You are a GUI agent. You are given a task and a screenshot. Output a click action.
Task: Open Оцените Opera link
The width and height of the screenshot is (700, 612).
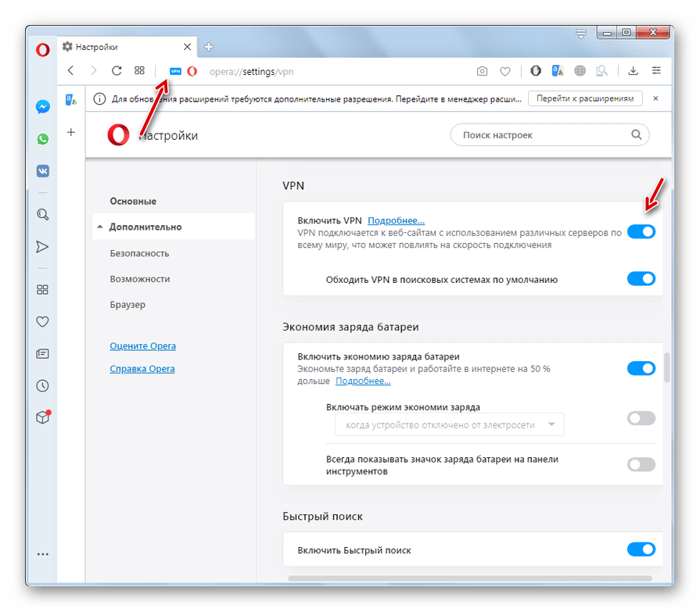click(x=143, y=345)
